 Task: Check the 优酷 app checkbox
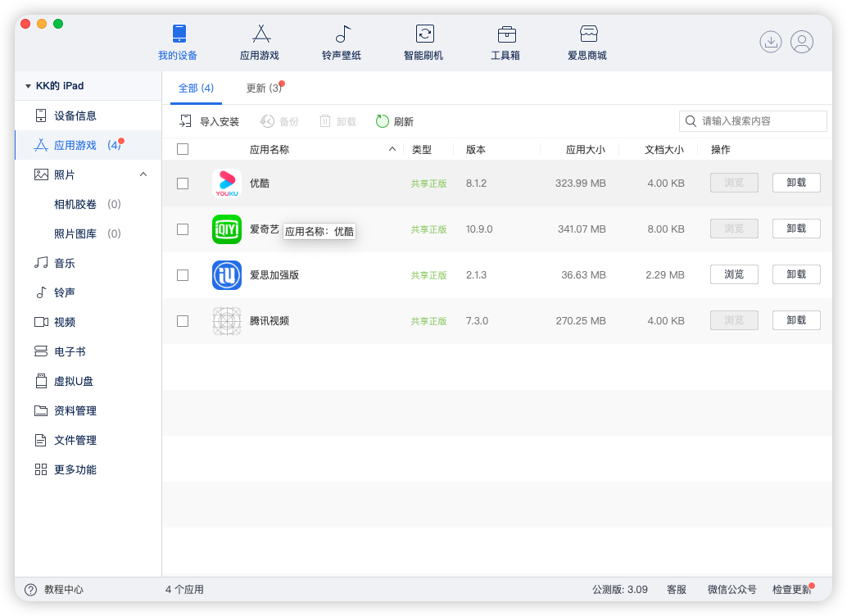(x=183, y=183)
